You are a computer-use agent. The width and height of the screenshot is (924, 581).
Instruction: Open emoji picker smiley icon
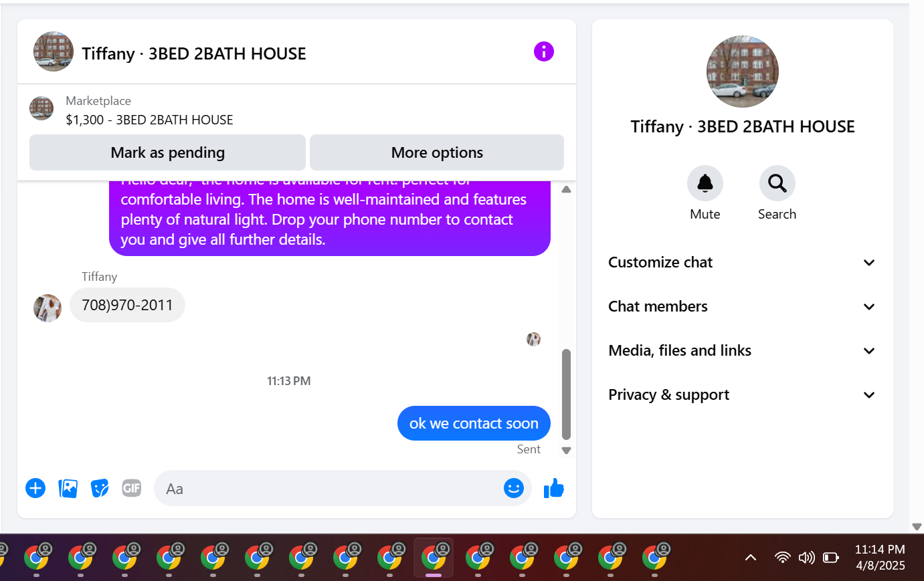click(513, 489)
